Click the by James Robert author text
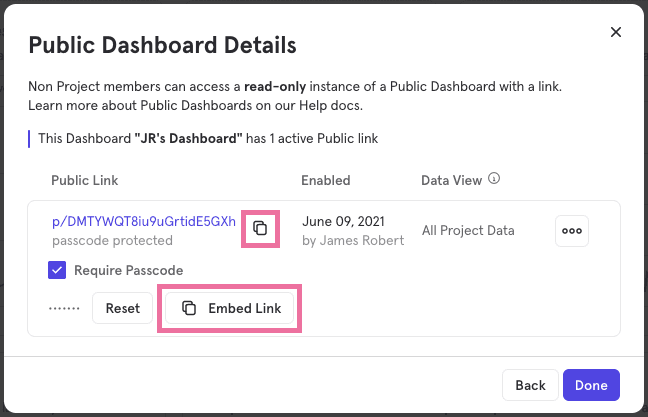Image resolution: width=648 pixels, height=417 pixels. (x=353, y=240)
